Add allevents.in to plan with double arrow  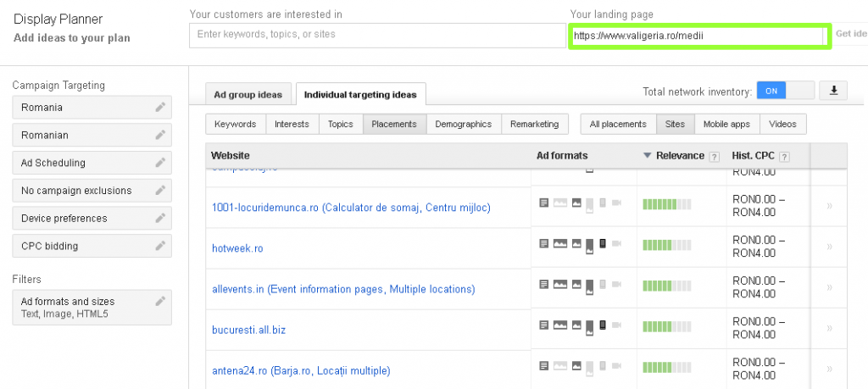pyautogui.click(x=829, y=287)
